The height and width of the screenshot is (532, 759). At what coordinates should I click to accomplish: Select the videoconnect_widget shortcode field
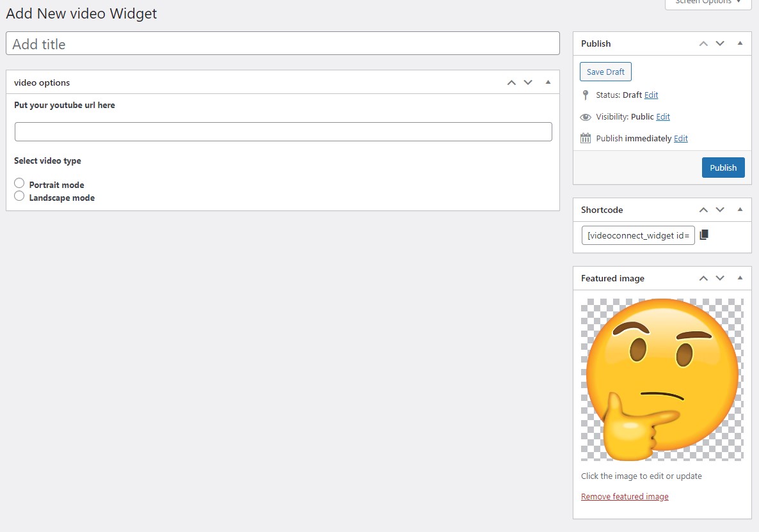point(638,235)
